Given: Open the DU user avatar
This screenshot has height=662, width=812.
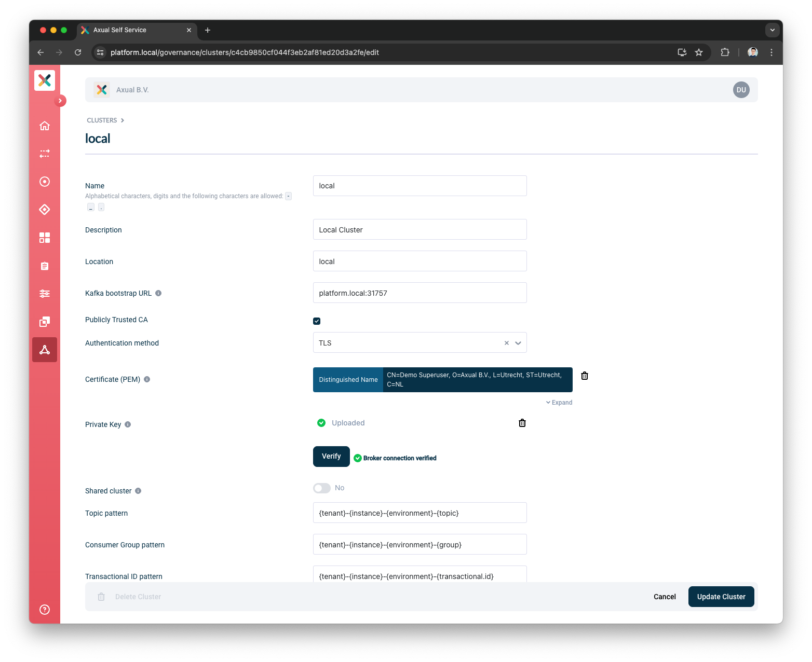Looking at the screenshot, I should tap(741, 90).
